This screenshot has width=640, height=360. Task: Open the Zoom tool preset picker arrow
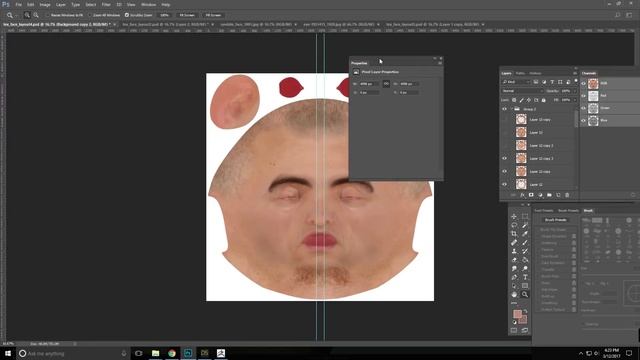(16, 15)
